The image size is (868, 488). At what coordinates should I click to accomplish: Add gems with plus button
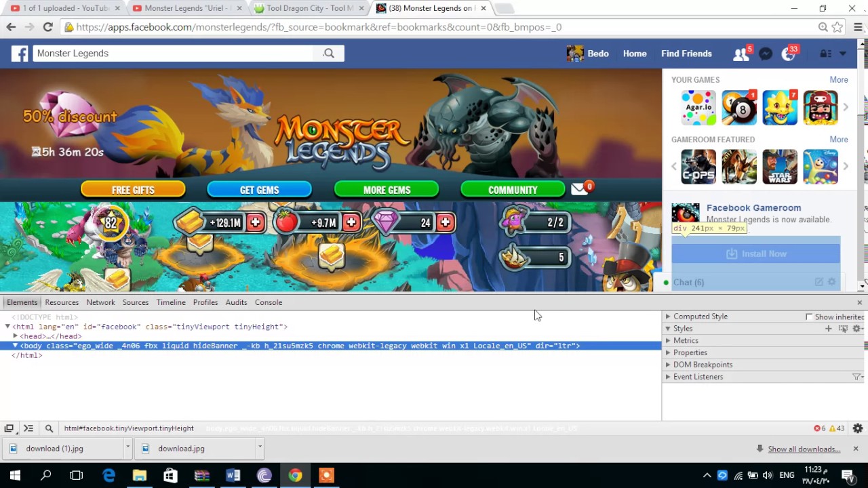click(x=445, y=222)
